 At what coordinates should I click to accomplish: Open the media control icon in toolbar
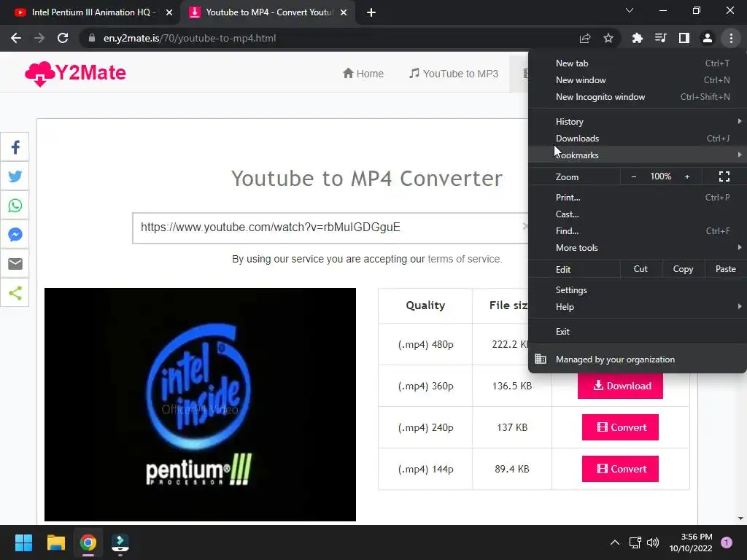[x=660, y=38]
